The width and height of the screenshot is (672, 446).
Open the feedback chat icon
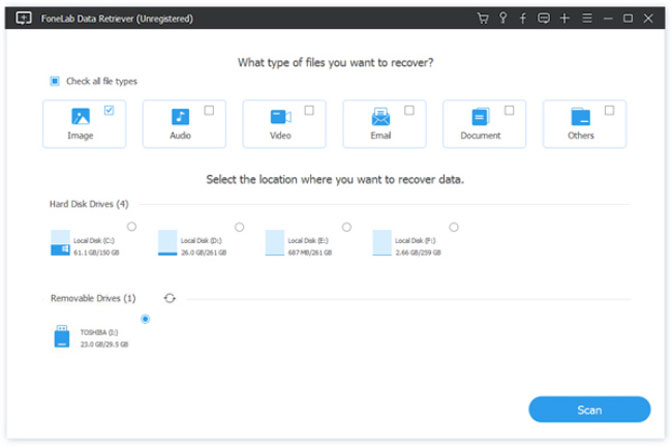(x=543, y=18)
